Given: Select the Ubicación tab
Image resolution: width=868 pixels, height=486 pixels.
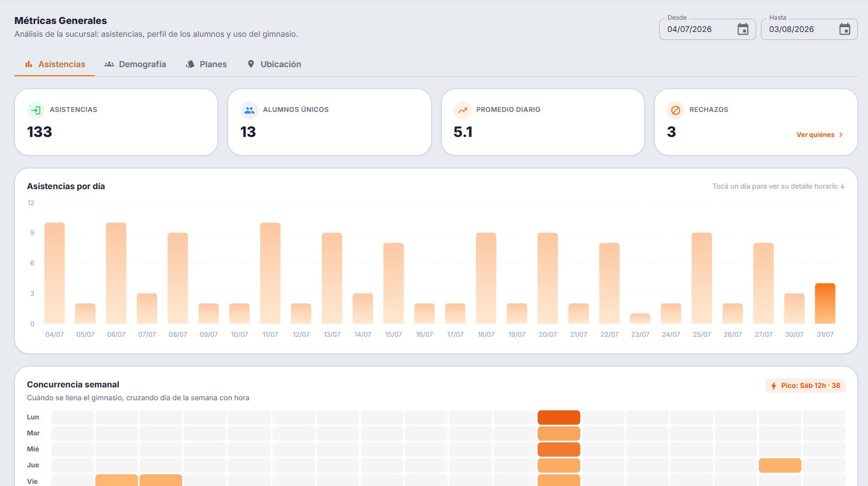Looking at the screenshot, I should (x=274, y=64).
